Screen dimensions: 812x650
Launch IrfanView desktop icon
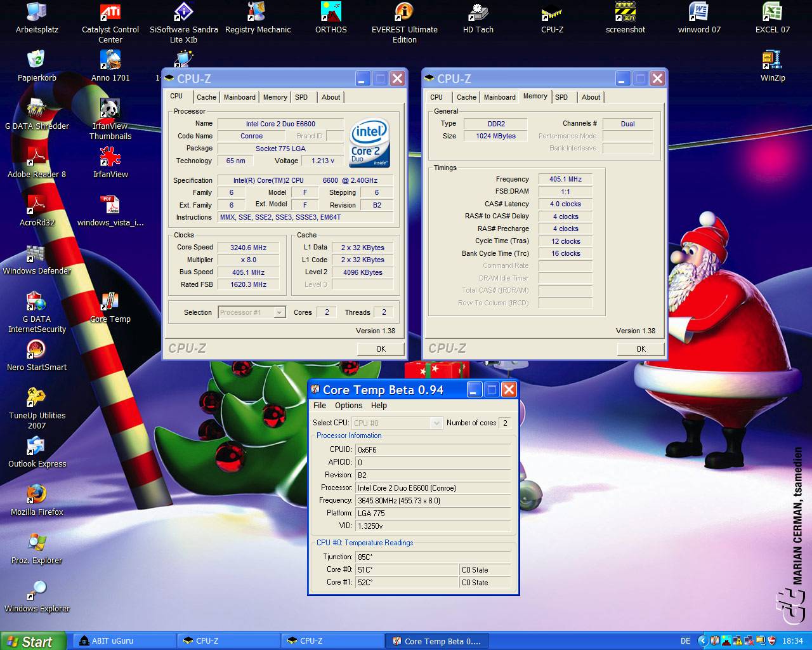pyautogui.click(x=110, y=163)
